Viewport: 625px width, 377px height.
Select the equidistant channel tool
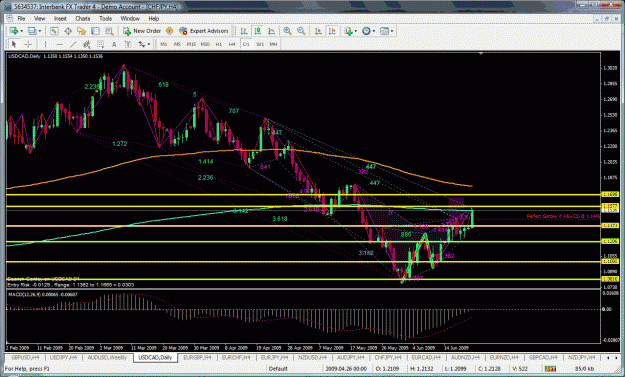[x=86, y=44]
